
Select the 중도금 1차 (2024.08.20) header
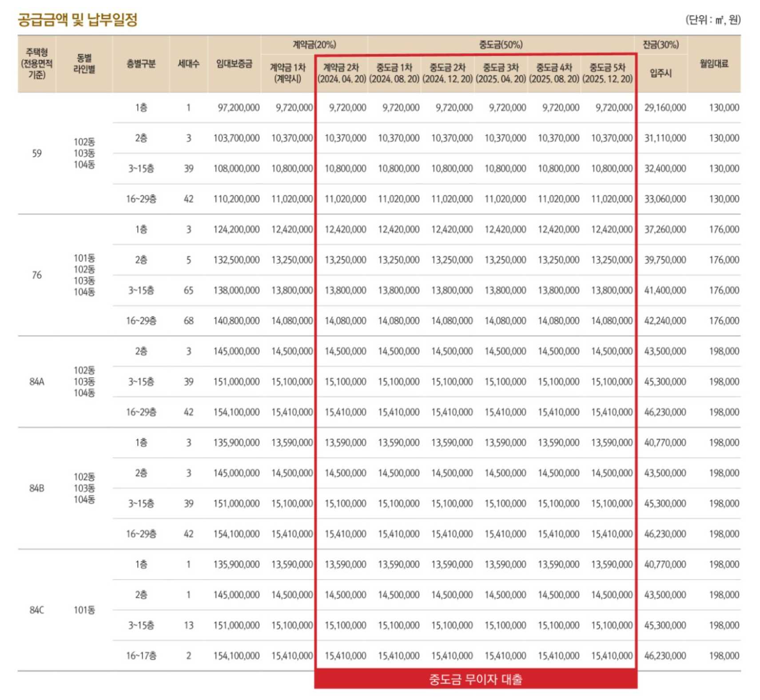click(x=394, y=73)
